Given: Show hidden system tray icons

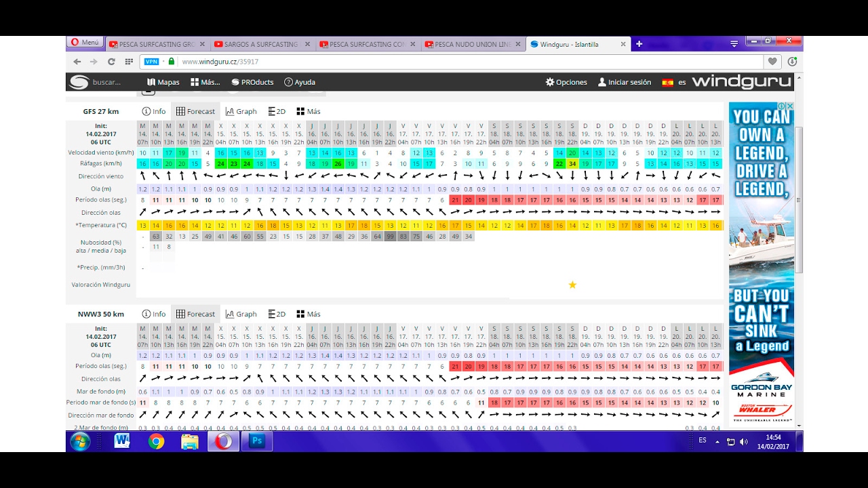Looking at the screenshot, I should (717, 442).
